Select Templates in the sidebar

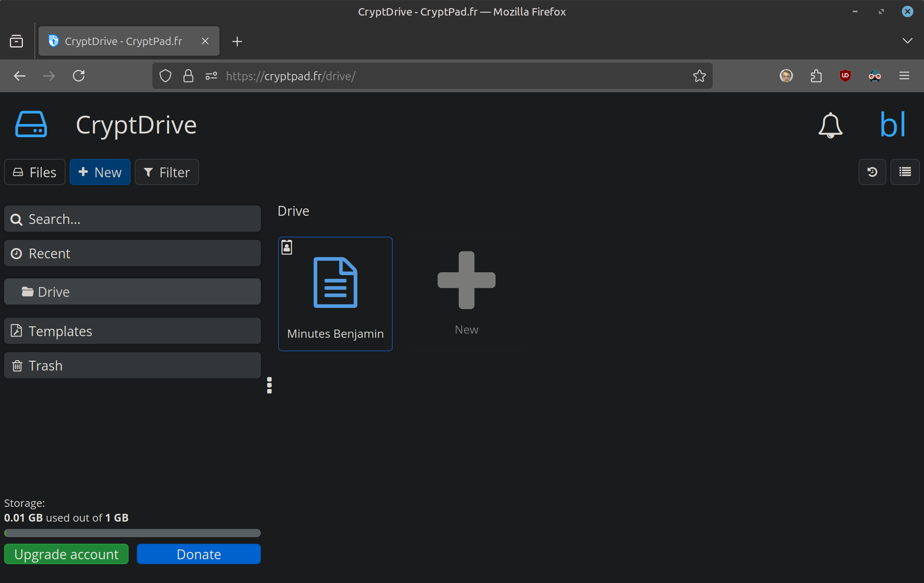coord(132,331)
